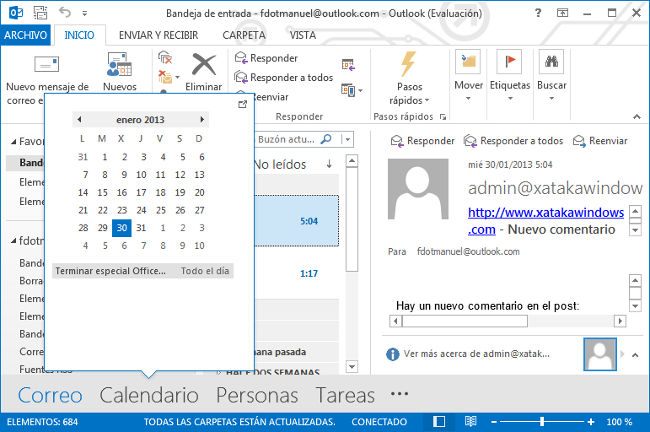Open Personas in navigation bar
The height and width of the screenshot is (432, 650).
pos(257,395)
